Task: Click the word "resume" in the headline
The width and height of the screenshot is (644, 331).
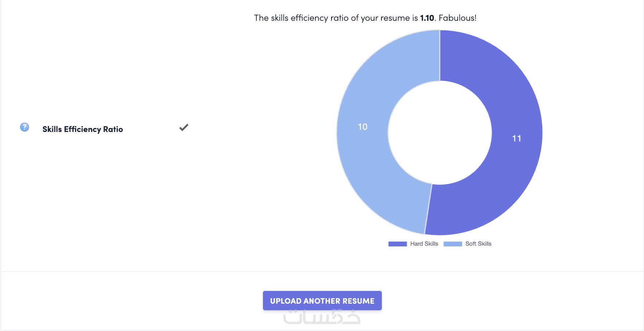Action: (x=395, y=18)
